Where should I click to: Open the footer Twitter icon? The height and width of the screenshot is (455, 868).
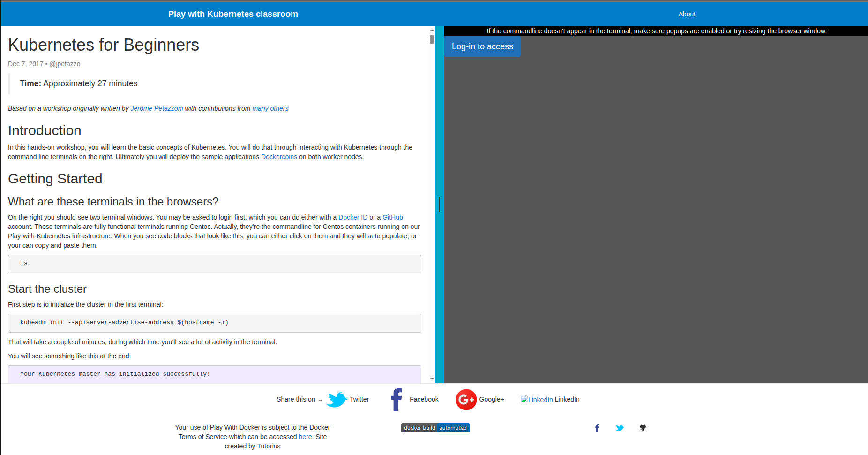point(620,428)
